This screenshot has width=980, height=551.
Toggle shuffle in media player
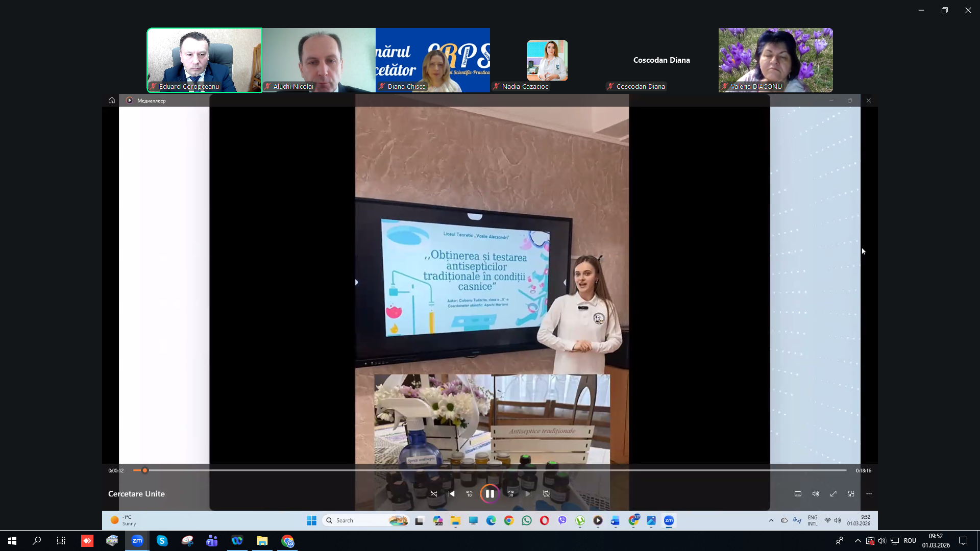coord(434,494)
